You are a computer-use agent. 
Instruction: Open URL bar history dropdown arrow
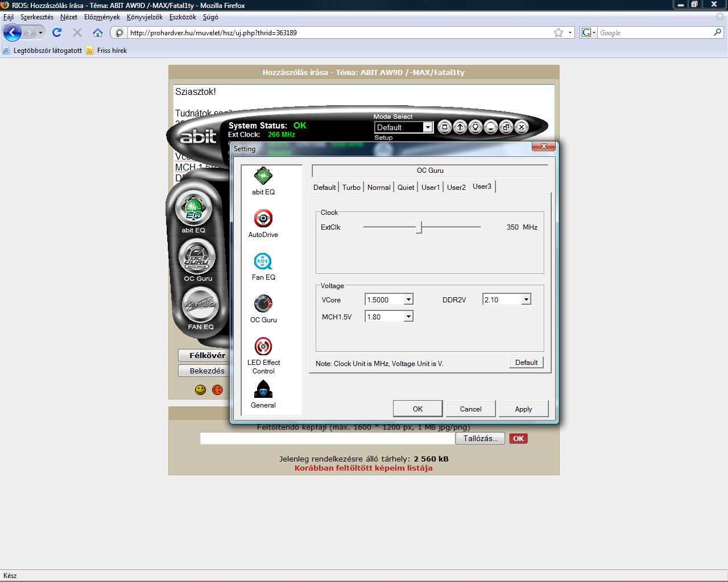coord(570,32)
